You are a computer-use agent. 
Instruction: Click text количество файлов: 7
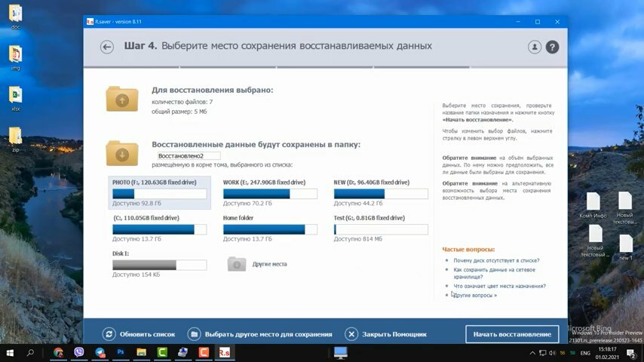[182, 102]
